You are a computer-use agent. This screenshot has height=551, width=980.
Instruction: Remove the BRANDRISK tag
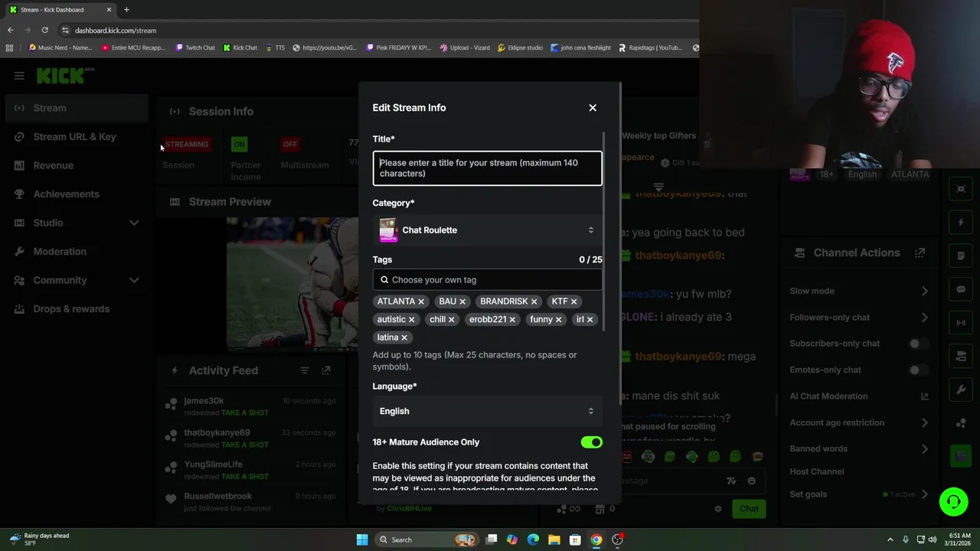pos(534,302)
